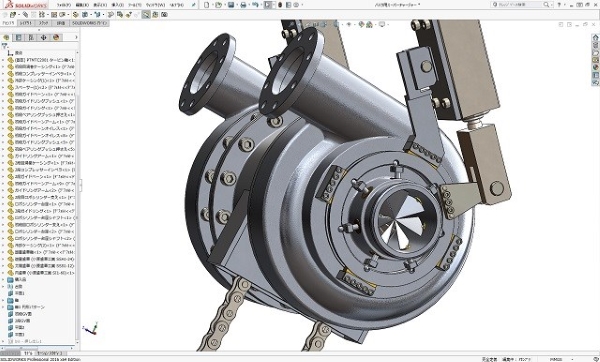Expand the manager pane tabs chevron arrow

(x=77, y=38)
